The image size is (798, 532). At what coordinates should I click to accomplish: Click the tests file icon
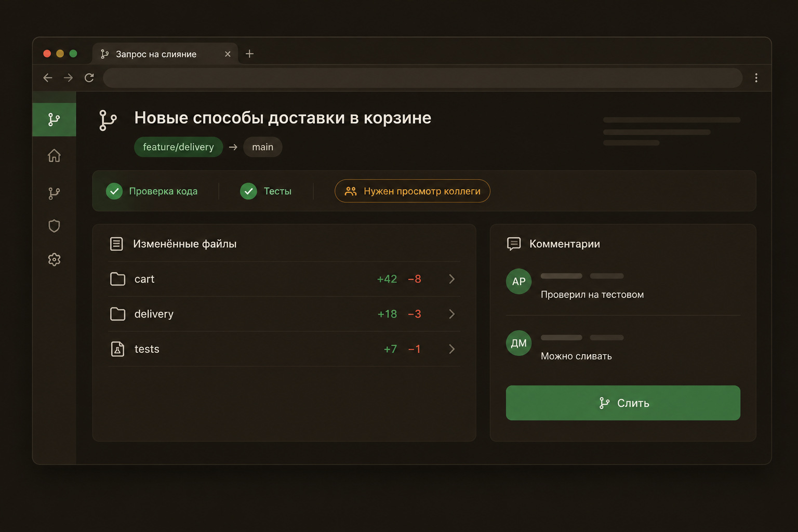(x=118, y=349)
